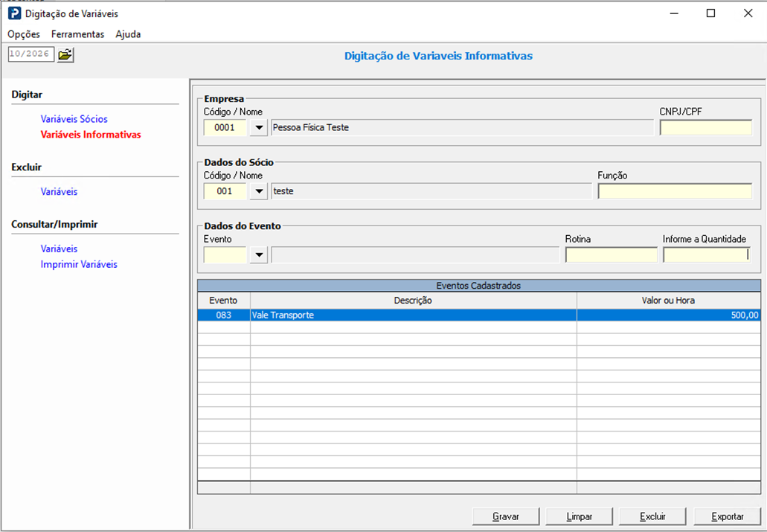Click the Sócio code field with 001

(225, 191)
